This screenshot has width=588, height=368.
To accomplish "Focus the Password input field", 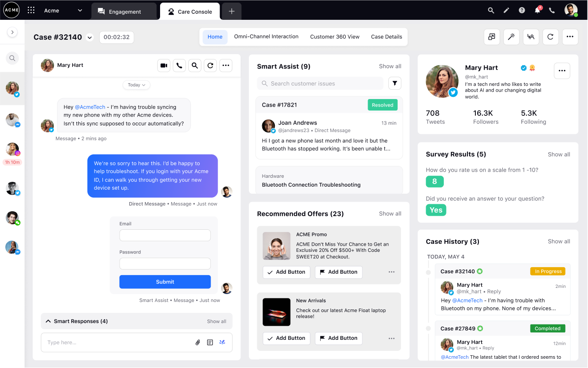I will tap(165, 264).
